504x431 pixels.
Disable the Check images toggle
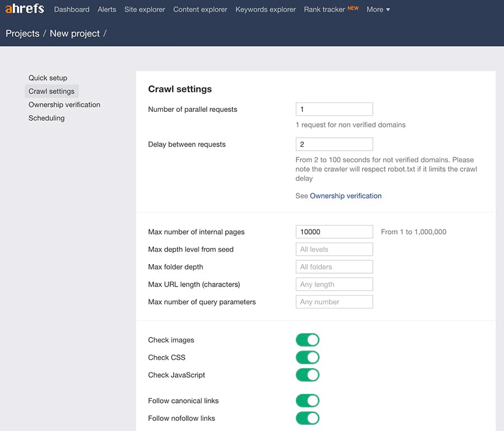(307, 340)
